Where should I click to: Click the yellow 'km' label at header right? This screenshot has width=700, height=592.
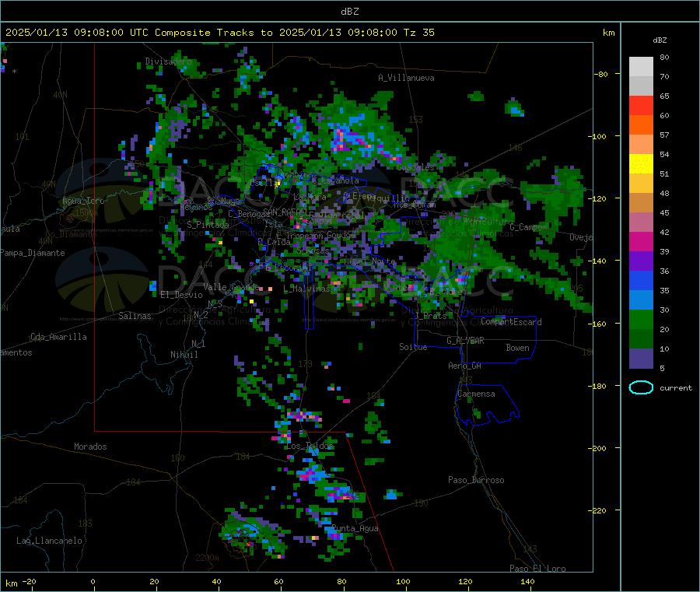pyautogui.click(x=608, y=33)
